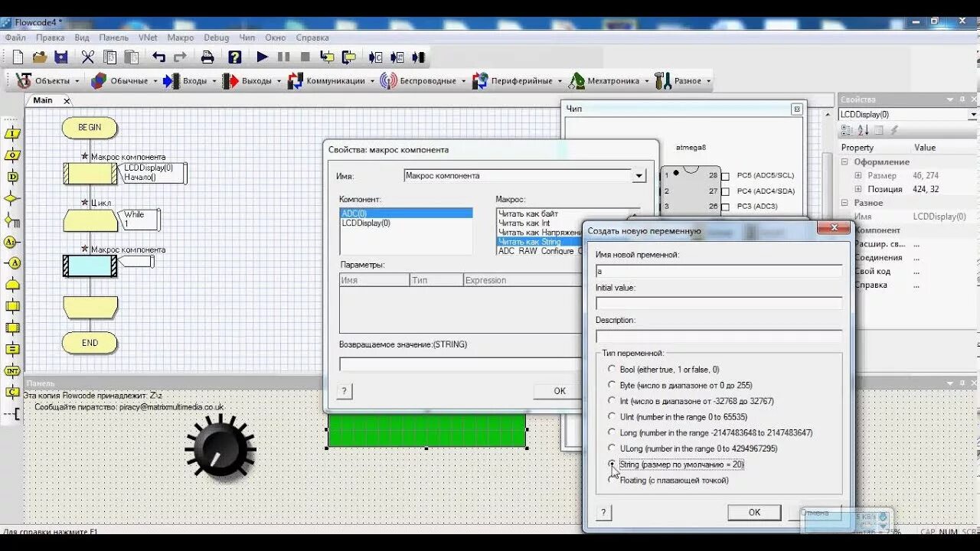Open the Файл menu
The width and height of the screenshot is (980, 551).
(x=16, y=37)
